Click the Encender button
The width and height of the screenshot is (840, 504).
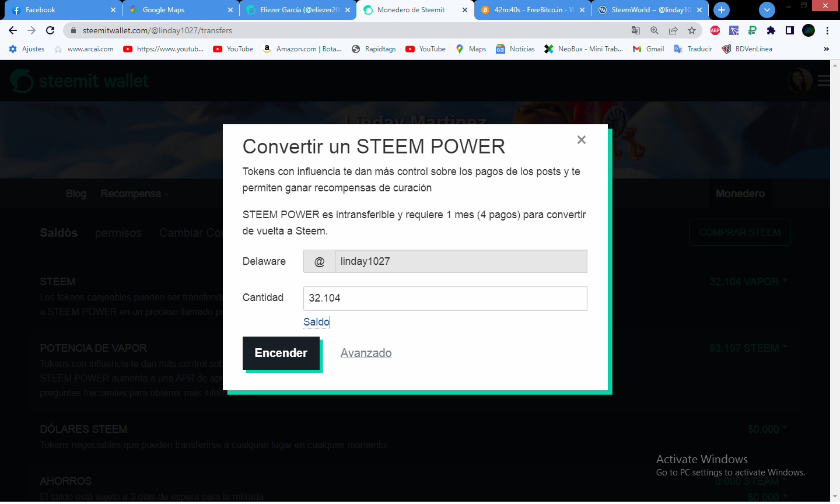tap(281, 353)
